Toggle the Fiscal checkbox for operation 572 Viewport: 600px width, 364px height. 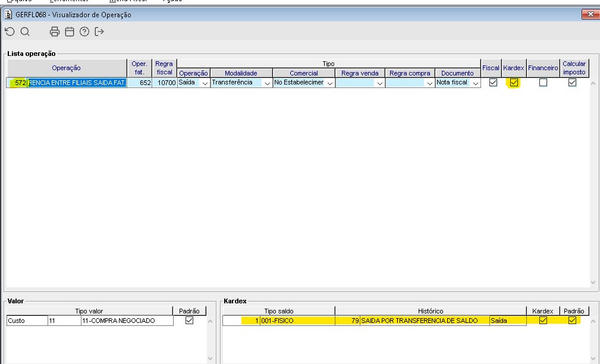click(x=492, y=83)
